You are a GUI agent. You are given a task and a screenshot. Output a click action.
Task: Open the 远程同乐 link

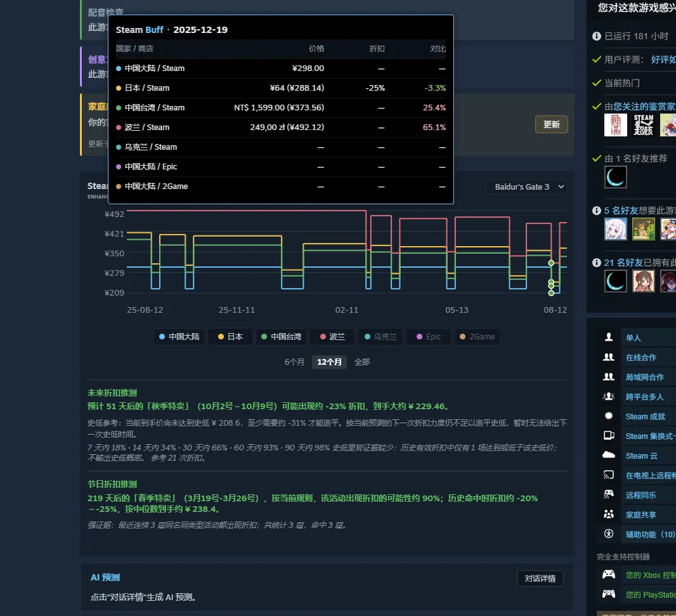point(640,495)
